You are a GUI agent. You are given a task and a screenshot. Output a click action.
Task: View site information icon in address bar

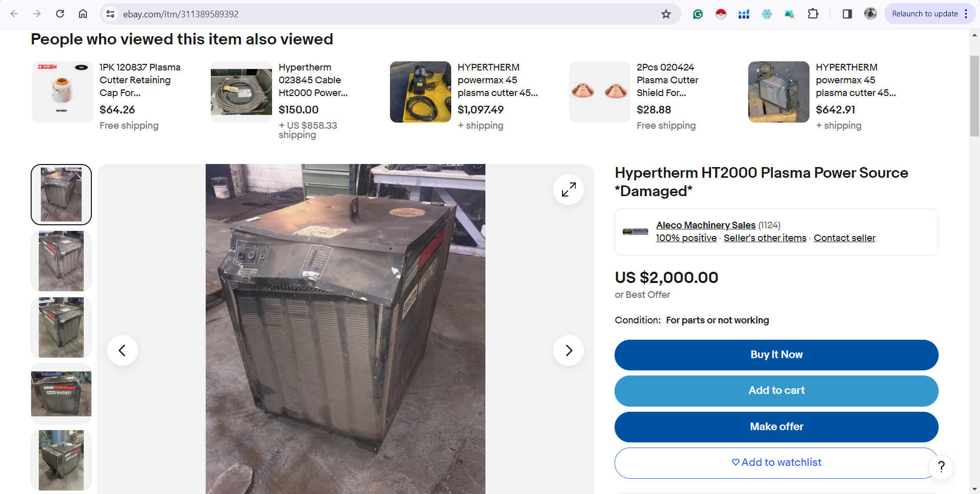[110, 14]
